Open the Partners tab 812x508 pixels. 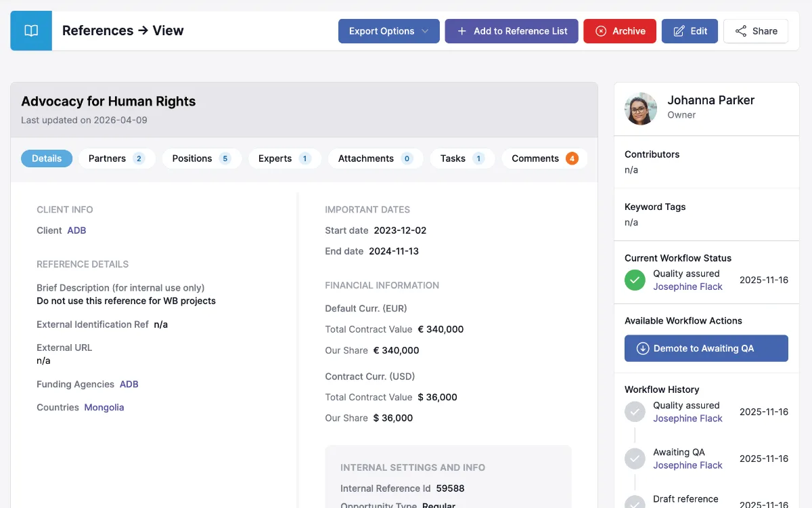pyautogui.click(x=117, y=158)
